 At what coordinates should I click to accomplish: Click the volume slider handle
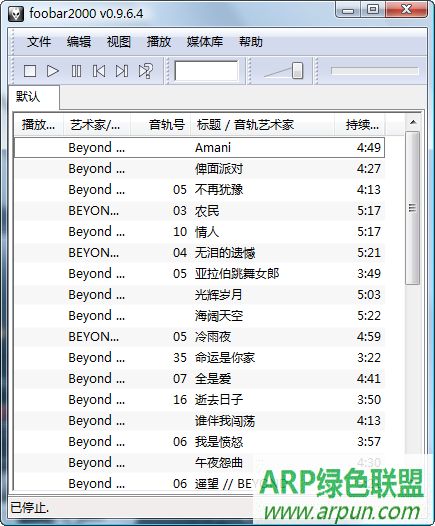297,71
